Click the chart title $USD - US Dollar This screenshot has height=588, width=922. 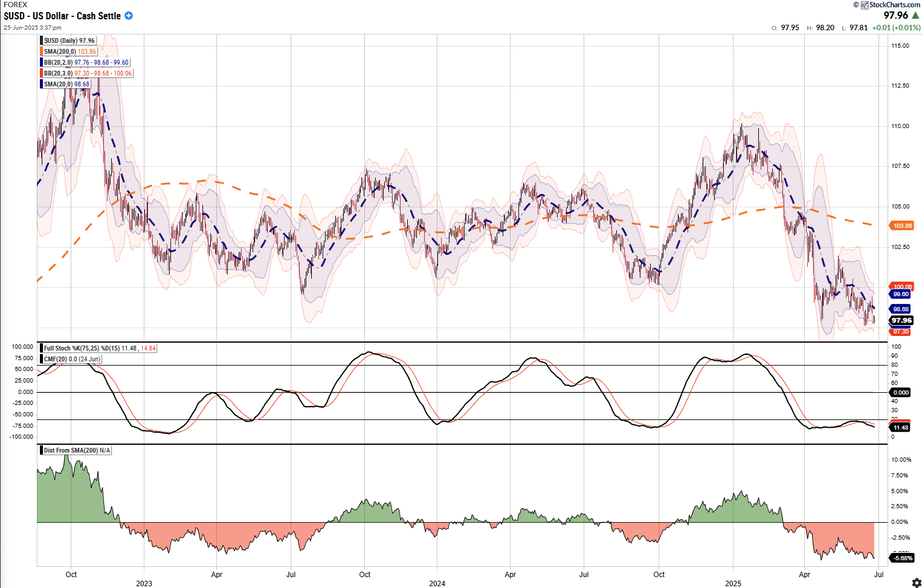[62, 16]
